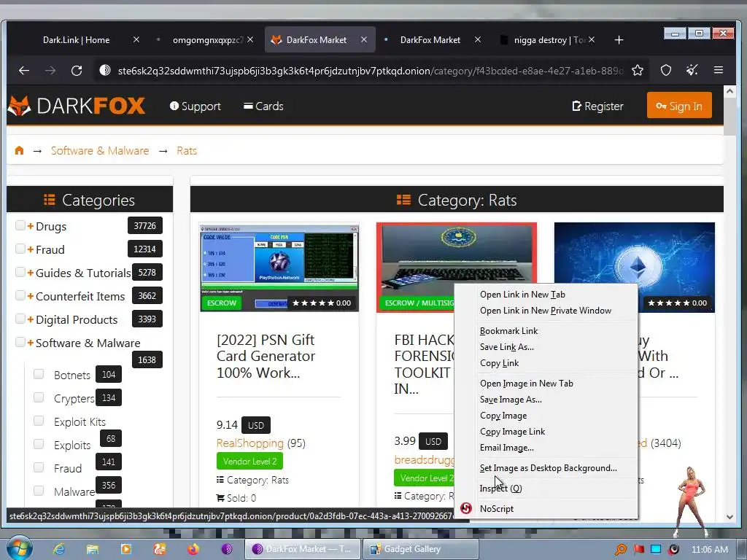Screen dimensions: 747x560
Task: Choose Save Image As... menu entry
Action: [546, 400]
